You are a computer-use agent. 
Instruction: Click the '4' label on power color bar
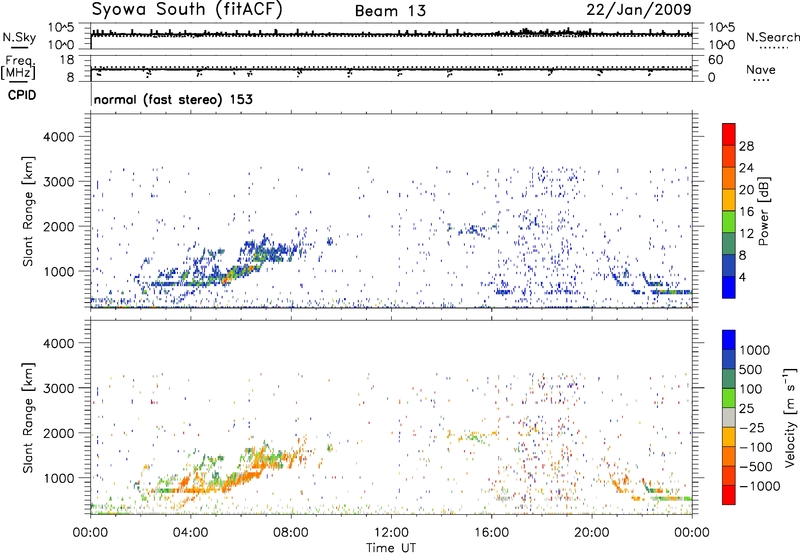[x=742, y=278]
